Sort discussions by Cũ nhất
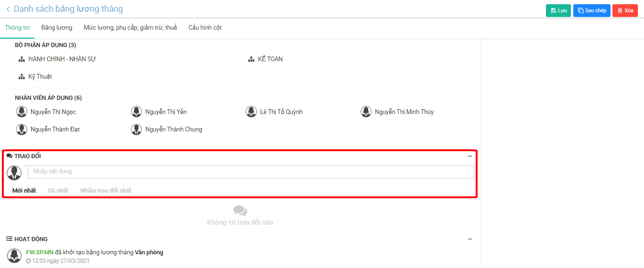Viewport: 644px width, 268px height. click(58, 191)
